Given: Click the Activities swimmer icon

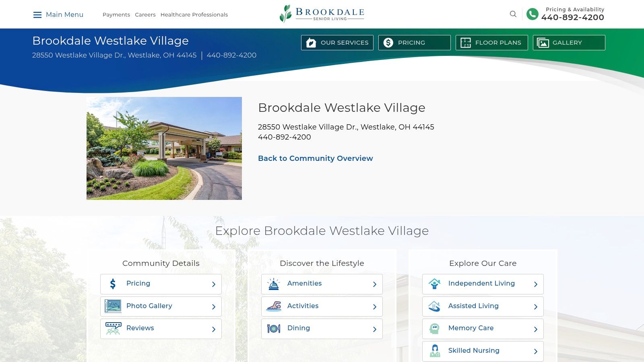Looking at the screenshot, I should click(x=274, y=306).
